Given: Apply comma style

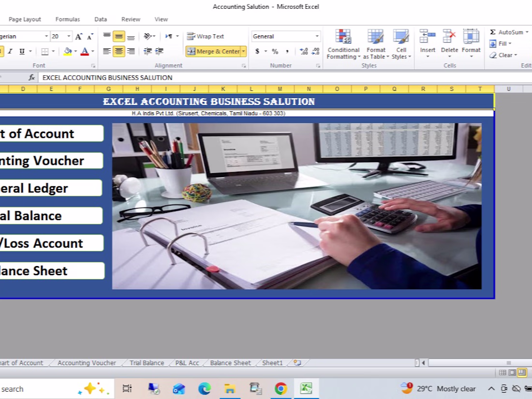Looking at the screenshot, I should point(287,51).
